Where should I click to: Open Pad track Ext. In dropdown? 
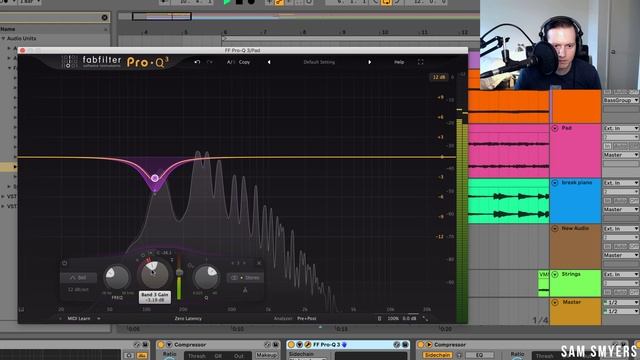pyautogui.click(x=621, y=128)
